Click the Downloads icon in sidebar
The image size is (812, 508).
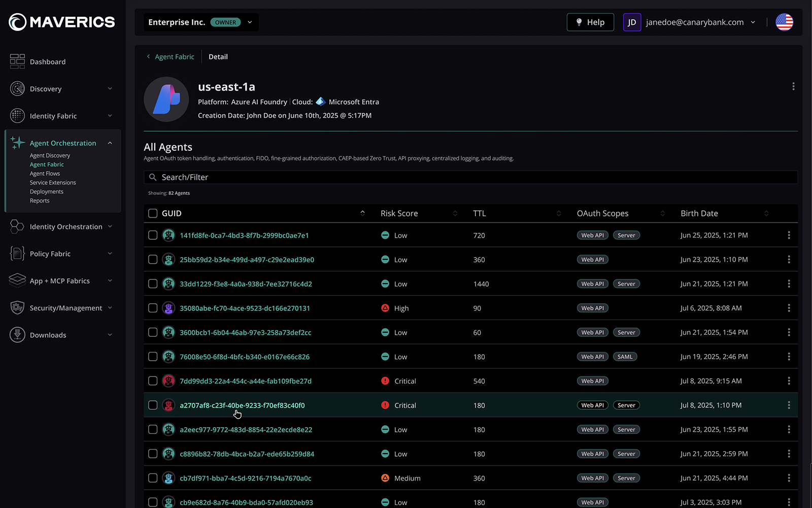(x=17, y=335)
